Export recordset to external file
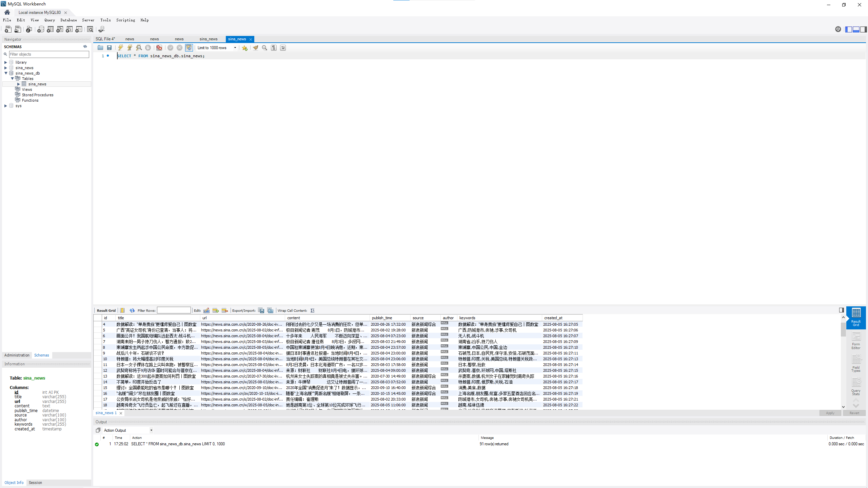The image size is (868, 488). (x=261, y=310)
